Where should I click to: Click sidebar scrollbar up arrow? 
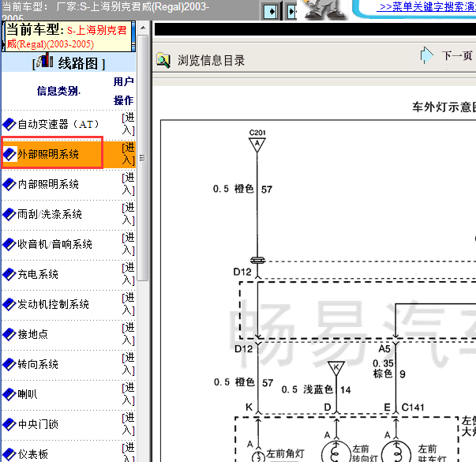143,28
